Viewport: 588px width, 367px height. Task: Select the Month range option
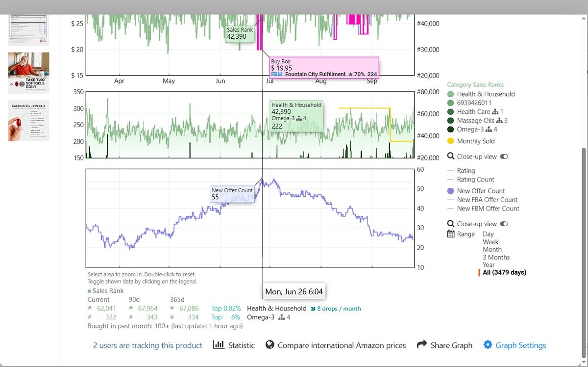pos(492,249)
